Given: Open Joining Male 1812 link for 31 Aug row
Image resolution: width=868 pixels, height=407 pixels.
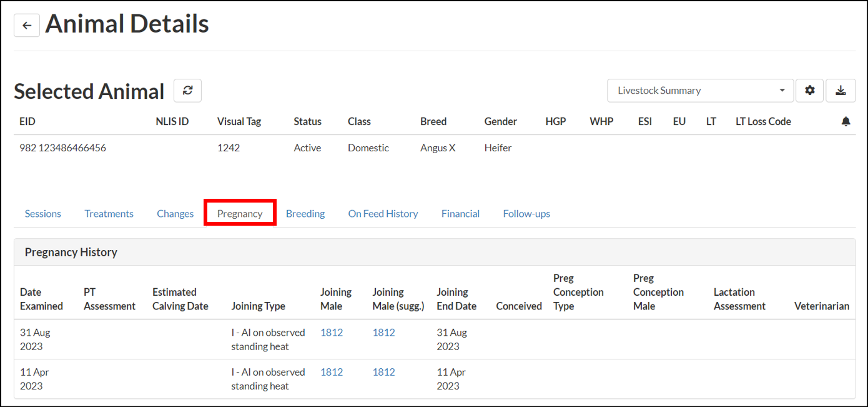Looking at the screenshot, I should (x=332, y=333).
